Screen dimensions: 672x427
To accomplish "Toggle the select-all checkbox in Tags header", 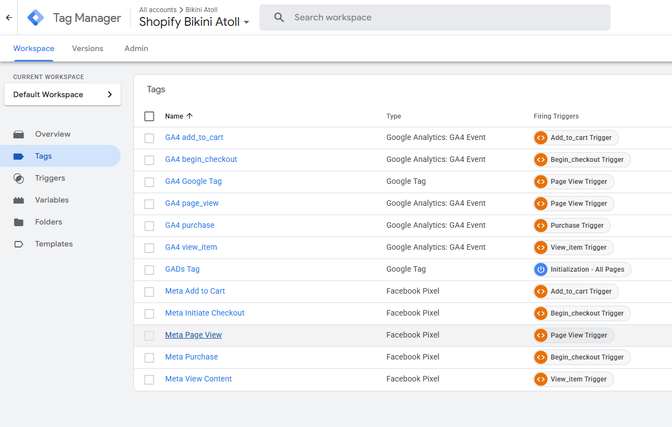I will point(149,116).
